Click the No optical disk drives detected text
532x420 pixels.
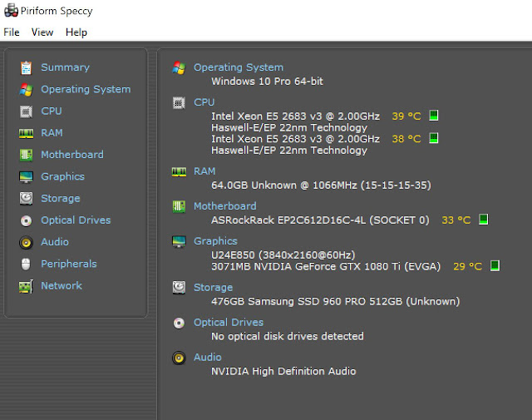[x=288, y=336]
